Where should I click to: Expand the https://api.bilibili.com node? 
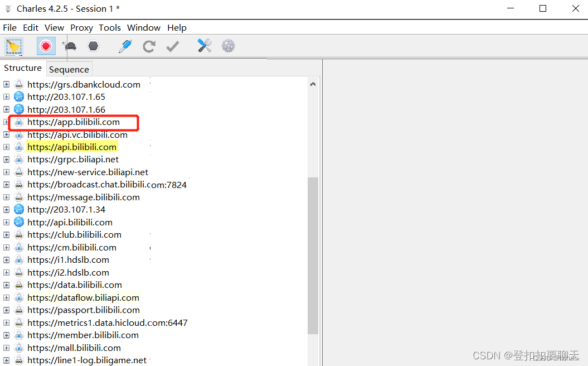point(6,147)
